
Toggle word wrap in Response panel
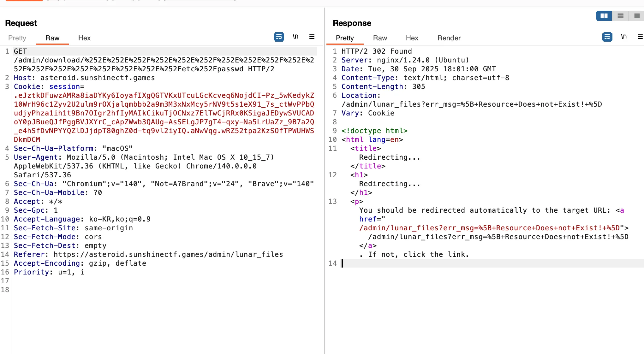pos(607,37)
